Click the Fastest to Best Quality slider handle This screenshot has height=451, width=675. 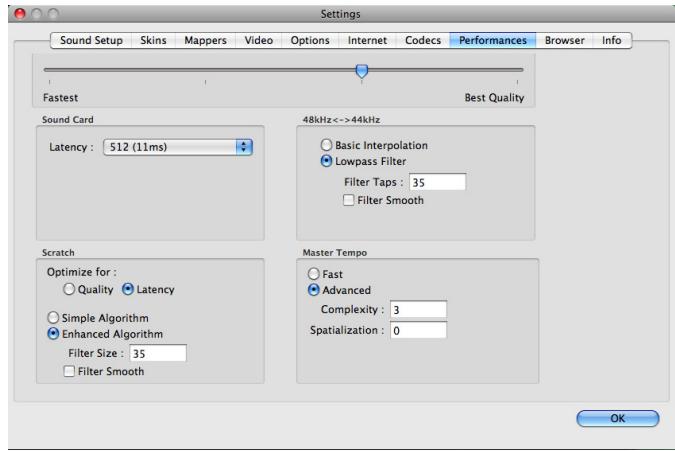(x=362, y=71)
